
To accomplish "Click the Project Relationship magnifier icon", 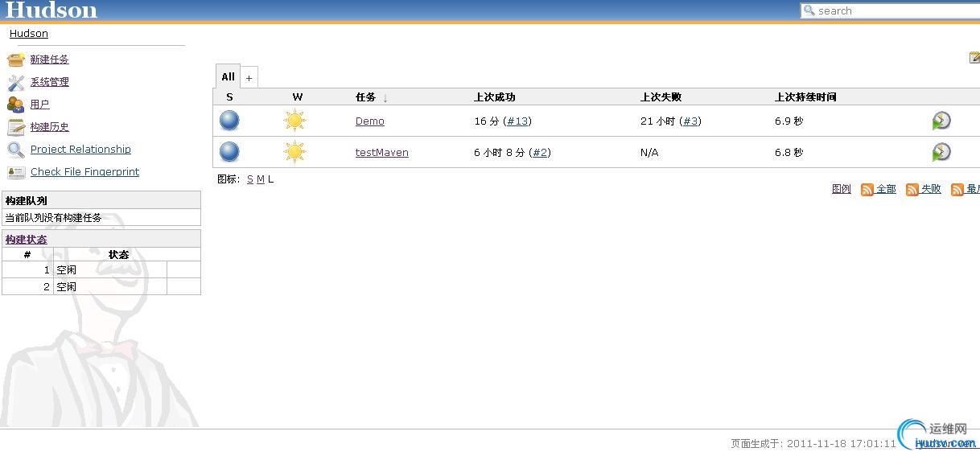I will pyautogui.click(x=16, y=150).
